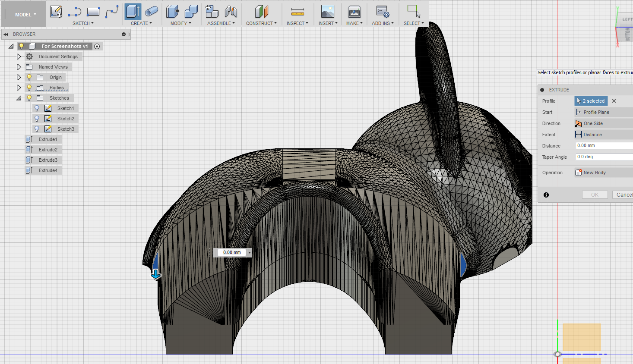This screenshot has height=364, width=633.
Task: Open the Direction One Side dropdown
Action: pyautogui.click(x=604, y=123)
